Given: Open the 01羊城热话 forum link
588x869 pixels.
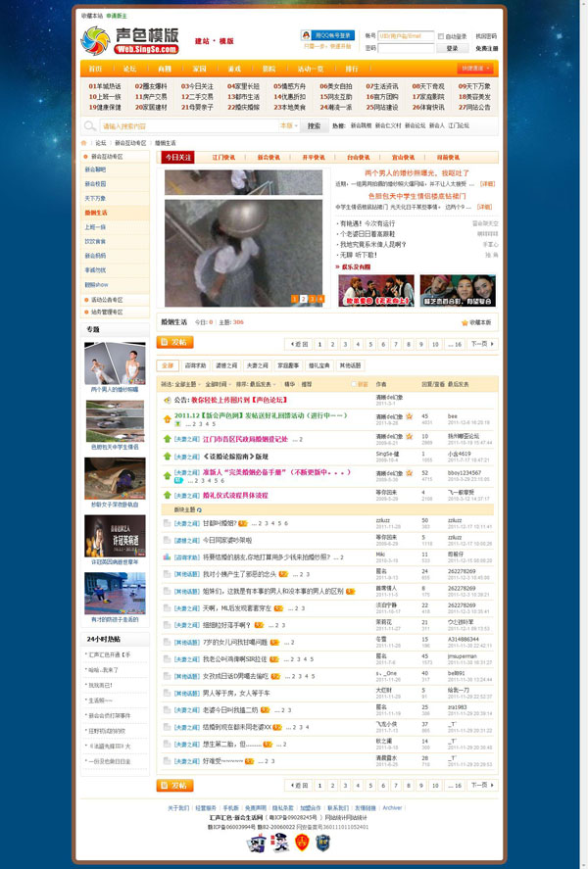Looking at the screenshot, I should click(x=105, y=86).
